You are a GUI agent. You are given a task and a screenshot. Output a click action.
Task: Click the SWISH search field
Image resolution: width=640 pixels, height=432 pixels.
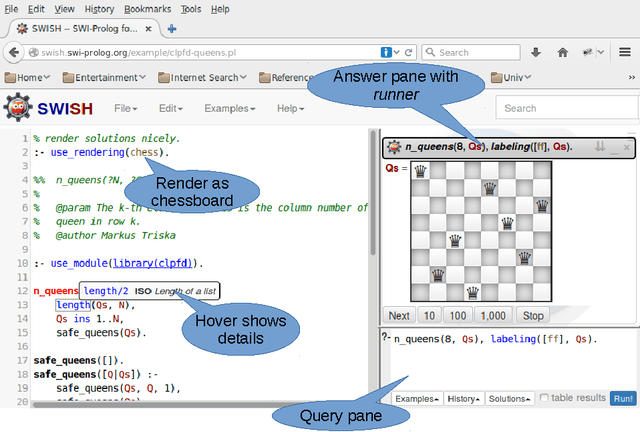coord(565,108)
